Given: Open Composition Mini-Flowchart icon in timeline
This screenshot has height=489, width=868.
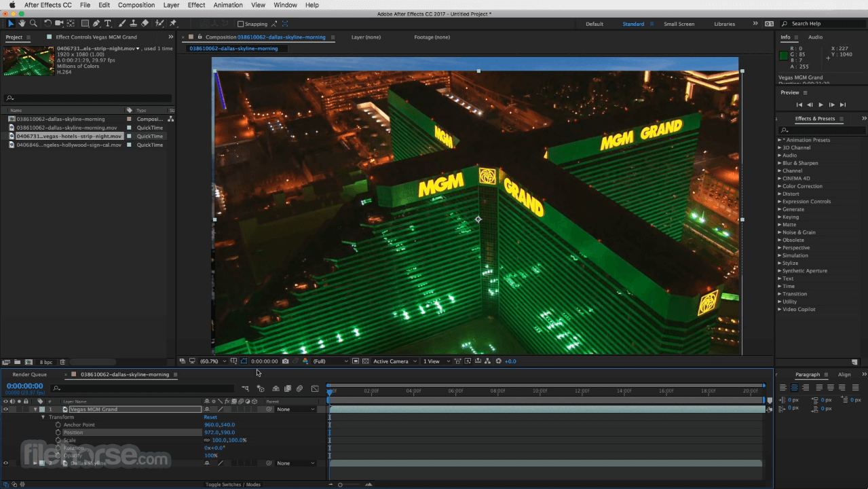Looking at the screenshot, I should pos(245,388).
